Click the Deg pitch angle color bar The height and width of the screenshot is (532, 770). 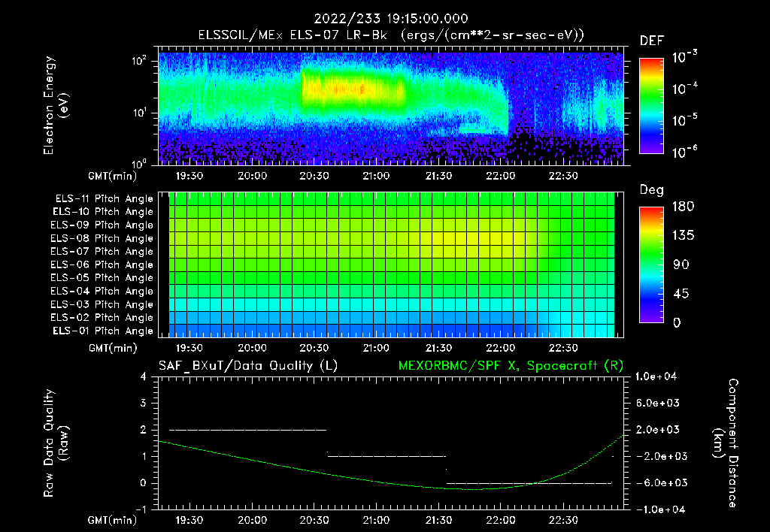pos(651,264)
